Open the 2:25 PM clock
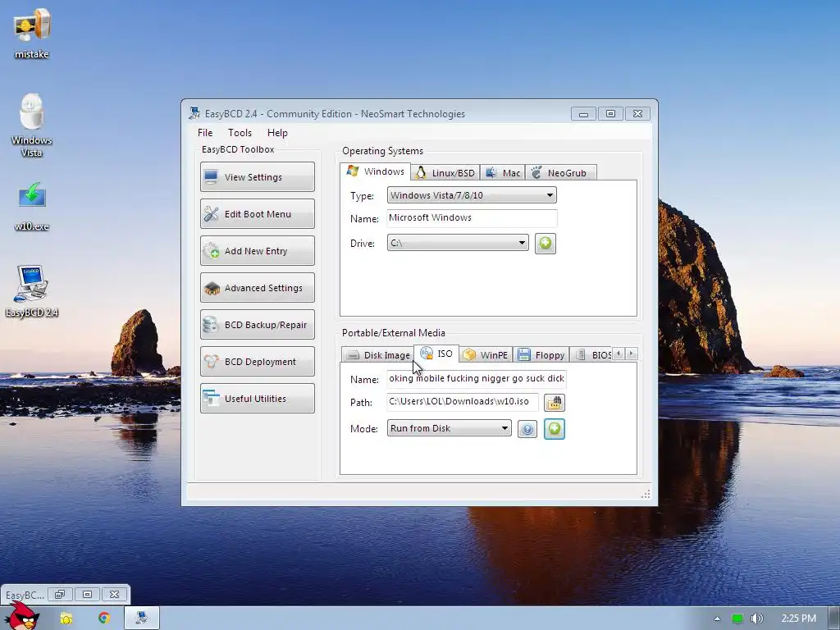Screen dimensions: 840x630 798,619
